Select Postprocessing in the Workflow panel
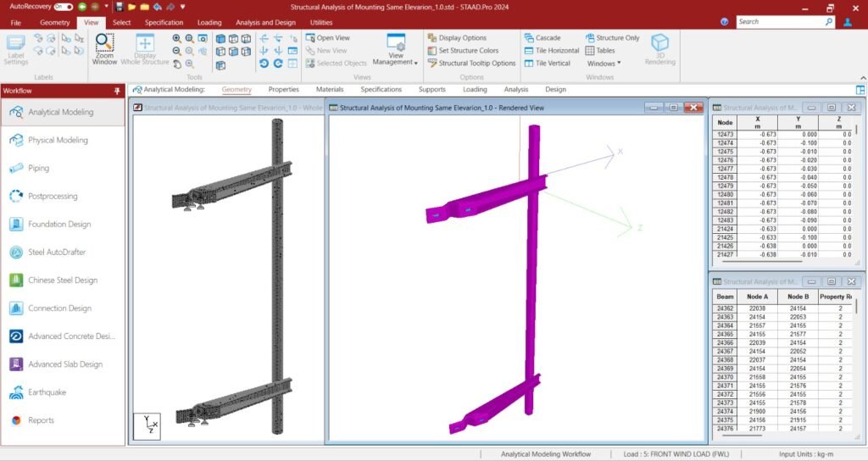Screen dimensions: 868x461 pos(53,196)
